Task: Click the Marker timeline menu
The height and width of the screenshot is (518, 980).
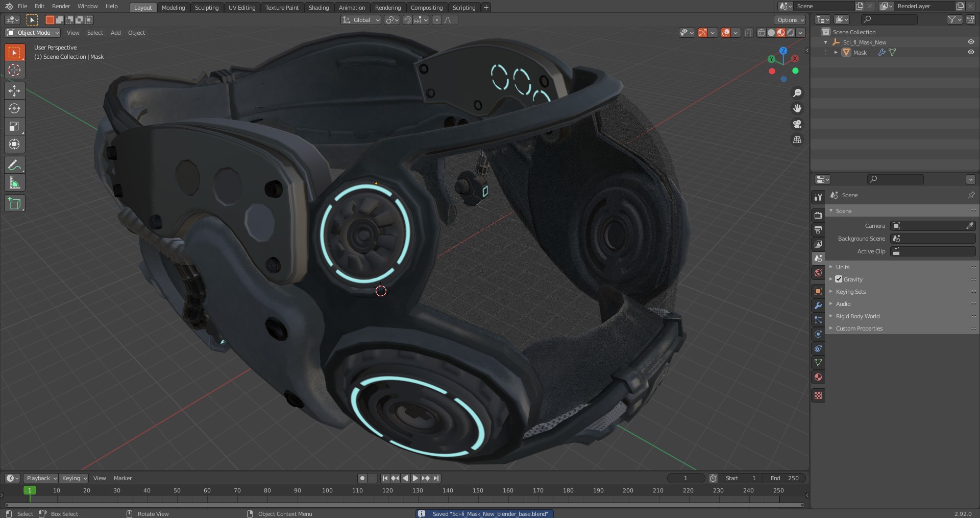Action: click(x=122, y=478)
